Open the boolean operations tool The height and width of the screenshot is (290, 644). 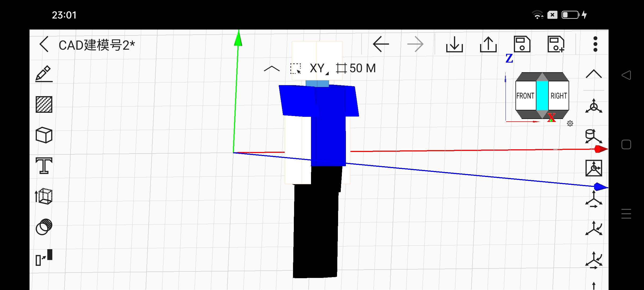click(x=44, y=227)
